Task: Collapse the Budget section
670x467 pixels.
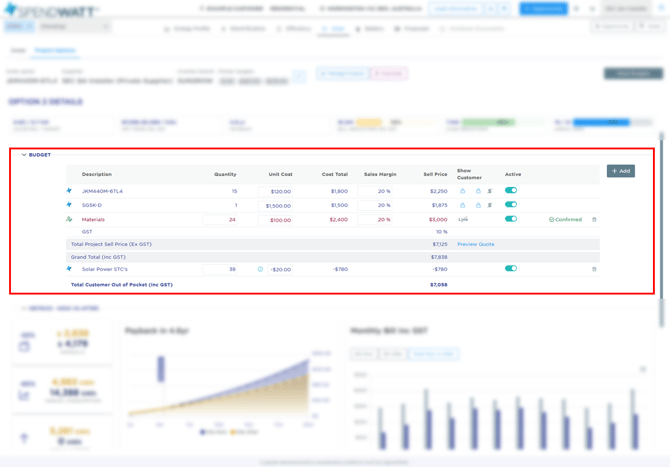Action: click(24, 155)
